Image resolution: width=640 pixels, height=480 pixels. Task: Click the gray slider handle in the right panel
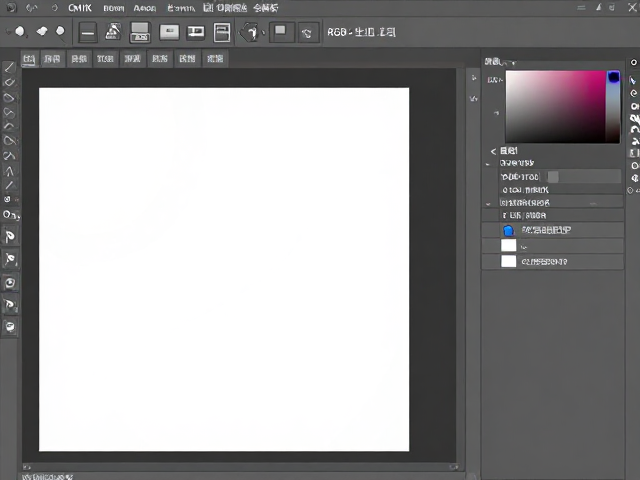point(553,177)
